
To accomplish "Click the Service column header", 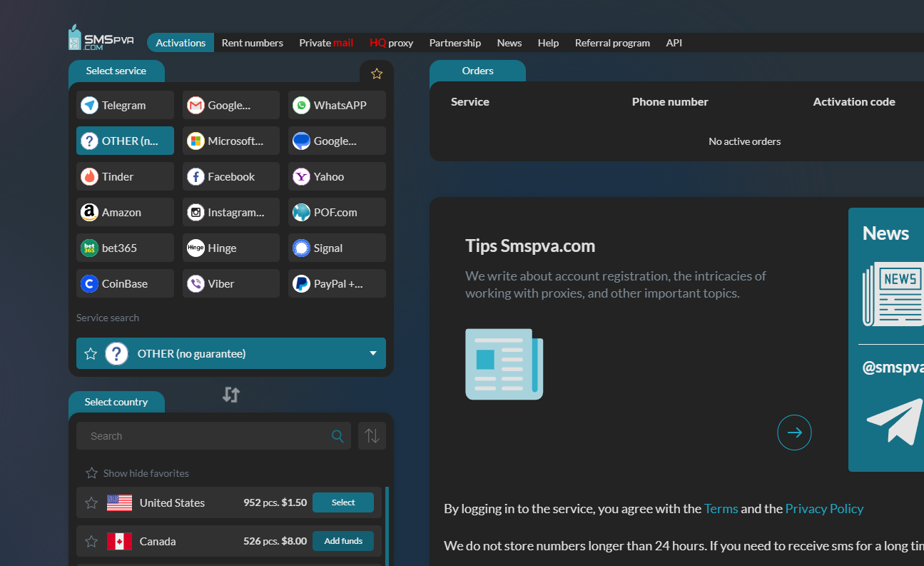I will tap(470, 102).
